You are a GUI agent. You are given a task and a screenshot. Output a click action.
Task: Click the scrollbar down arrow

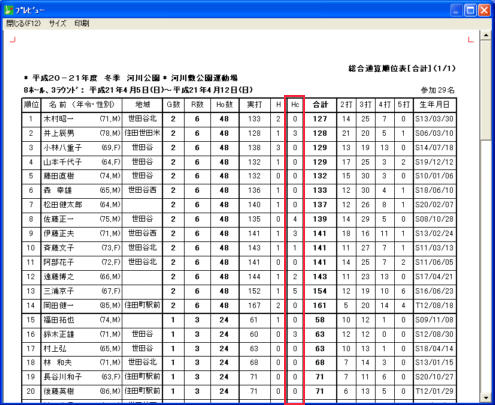486,397
